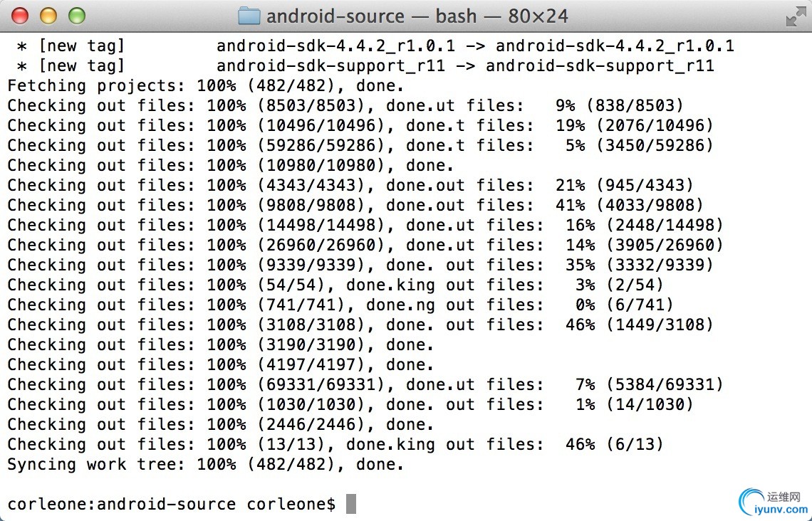Click the checkout line showing (13/13)
This screenshot has height=521, width=812.
click(x=335, y=444)
